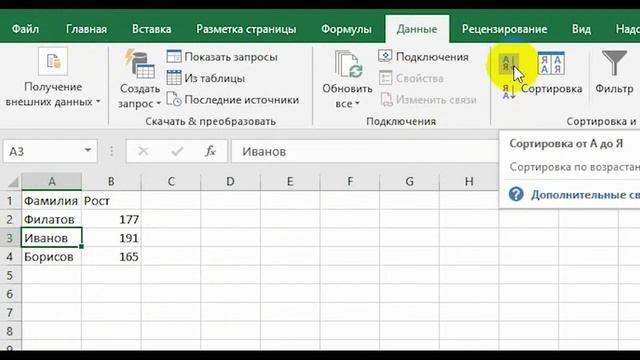Click the greyed Свойства command
The height and width of the screenshot is (360, 640).
coord(411,78)
